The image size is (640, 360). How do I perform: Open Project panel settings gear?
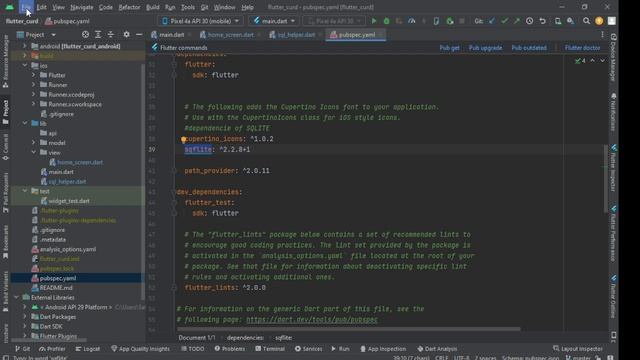pos(127,35)
